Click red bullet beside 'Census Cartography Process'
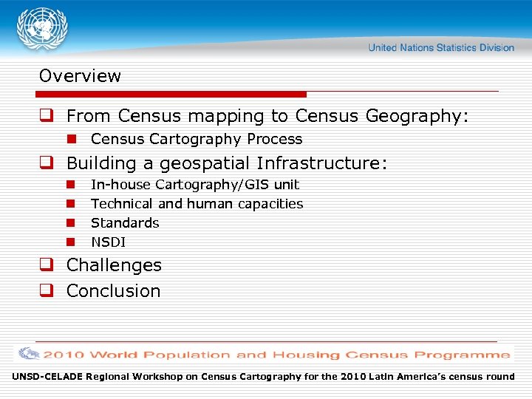Image resolution: width=532 pixels, height=399 pixels. (x=72, y=139)
